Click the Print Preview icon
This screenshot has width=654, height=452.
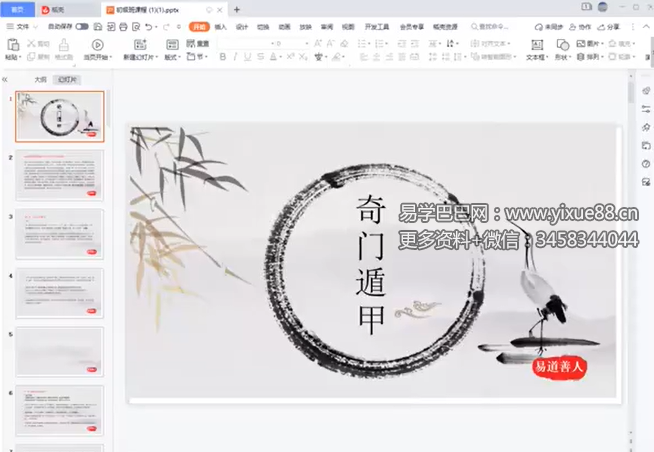(136, 27)
